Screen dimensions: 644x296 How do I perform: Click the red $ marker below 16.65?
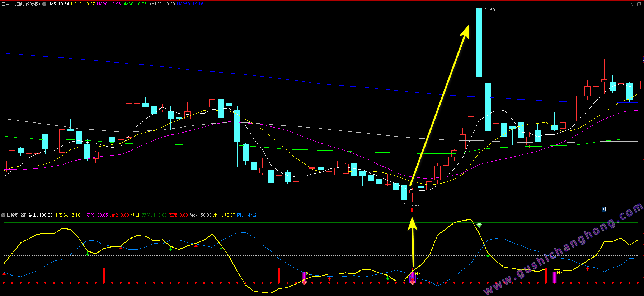point(412,210)
